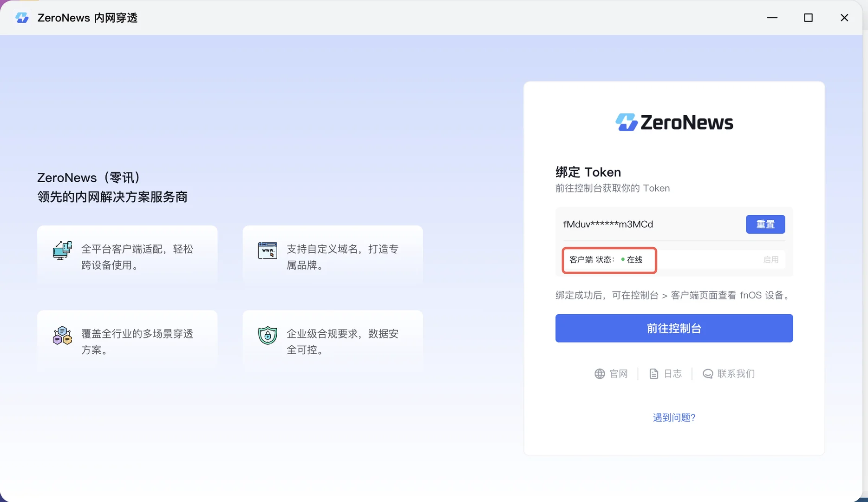Viewport: 868px width, 502px height.
Task: Open the 遇到问题? help link
Action: click(x=674, y=417)
